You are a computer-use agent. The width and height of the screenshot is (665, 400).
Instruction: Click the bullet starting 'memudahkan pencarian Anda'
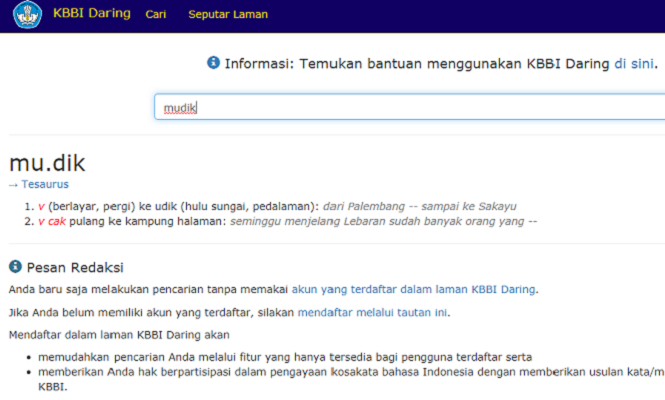tap(285, 357)
